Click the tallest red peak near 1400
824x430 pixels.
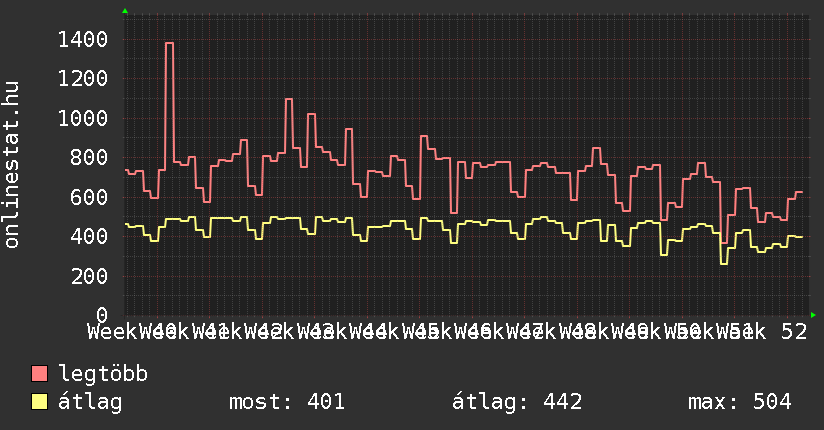pos(169,43)
